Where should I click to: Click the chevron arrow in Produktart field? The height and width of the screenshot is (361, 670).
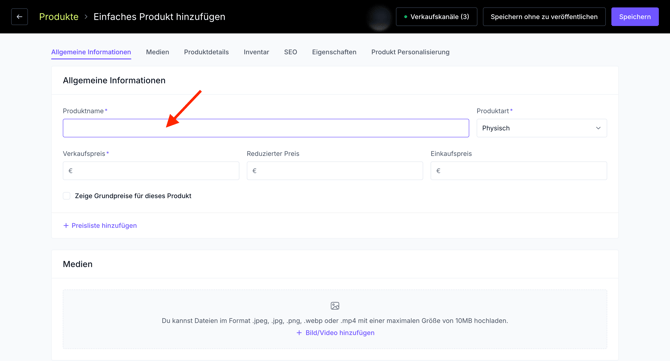pyautogui.click(x=598, y=128)
